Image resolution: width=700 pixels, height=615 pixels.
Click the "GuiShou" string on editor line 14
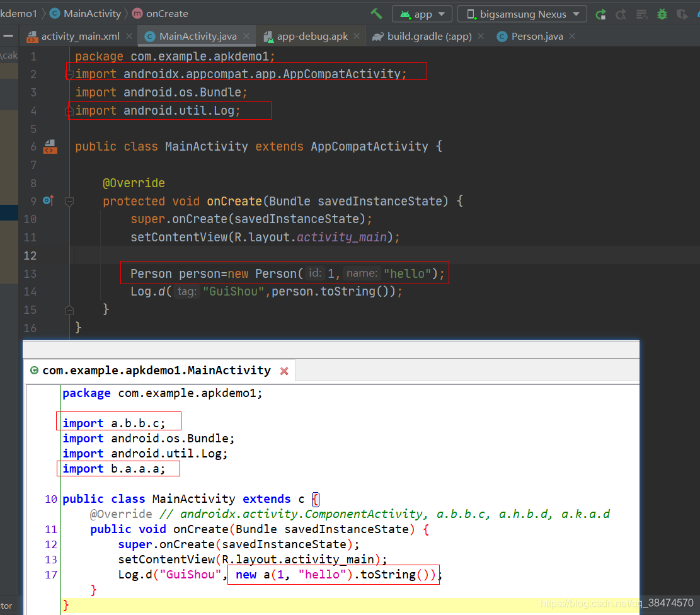[x=234, y=292]
